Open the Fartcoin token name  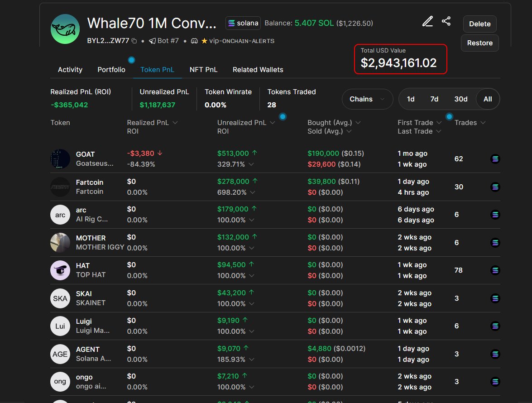tap(90, 187)
